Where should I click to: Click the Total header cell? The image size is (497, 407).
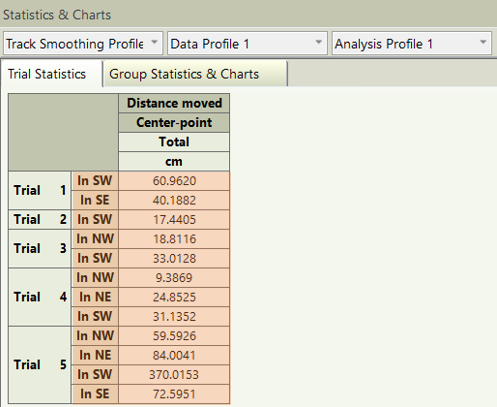click(174, 142)
